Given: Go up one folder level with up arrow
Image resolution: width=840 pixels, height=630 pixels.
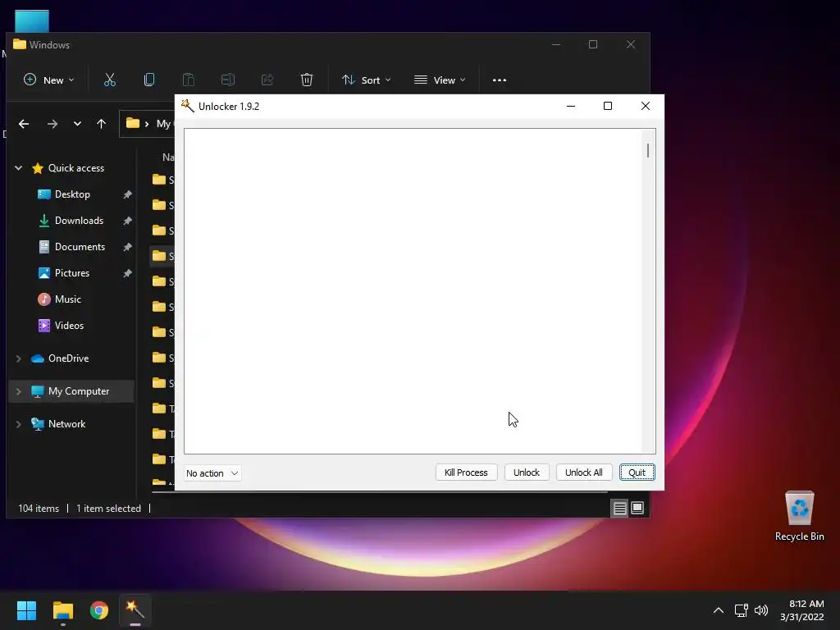Looking at the screenshot, I should [101, 124].
